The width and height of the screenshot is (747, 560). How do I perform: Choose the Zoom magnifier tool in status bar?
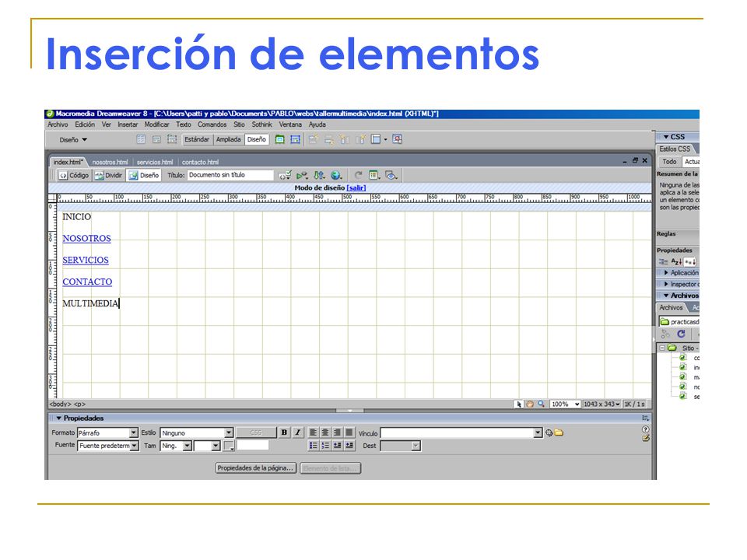(x=542, y=404)
